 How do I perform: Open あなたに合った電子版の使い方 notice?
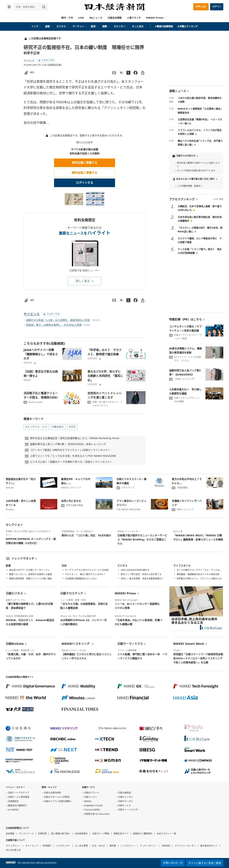tap(195, 179)
